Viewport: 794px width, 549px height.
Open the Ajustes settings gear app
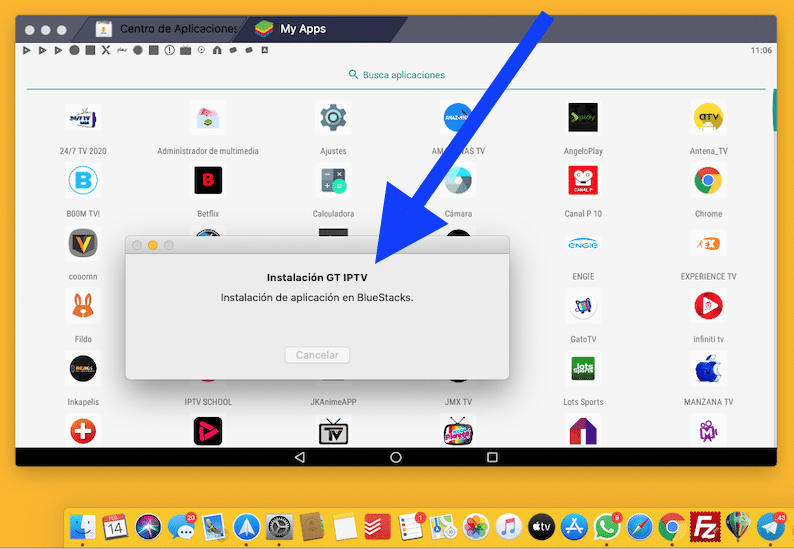point(333,117)
